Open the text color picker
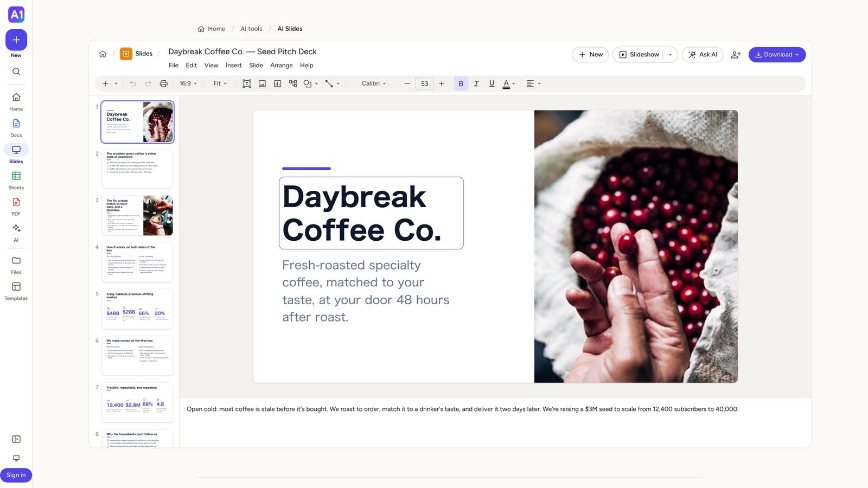 (508, 84)
